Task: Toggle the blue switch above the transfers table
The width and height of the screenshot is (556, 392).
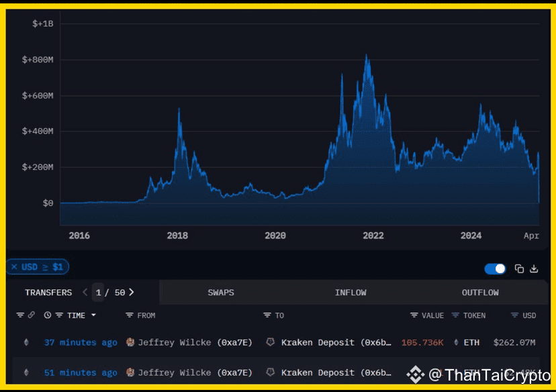Action: click(x=495, y=268)
